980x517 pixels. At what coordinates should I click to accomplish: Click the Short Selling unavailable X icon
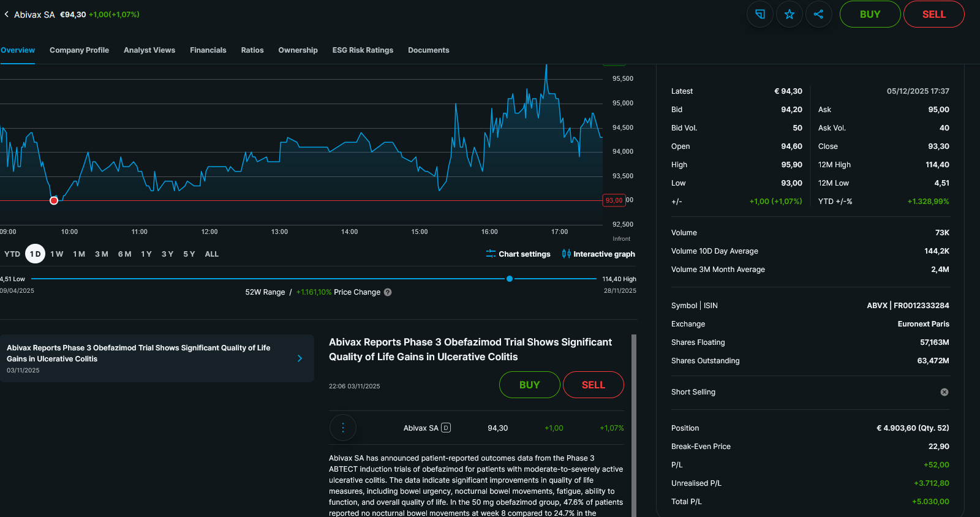pos(944,392)
